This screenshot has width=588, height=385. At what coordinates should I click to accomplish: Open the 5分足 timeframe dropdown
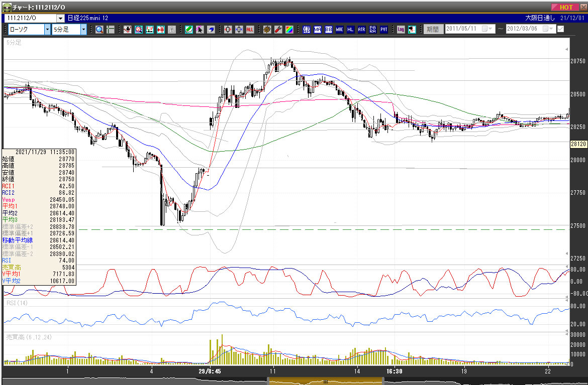83,30
